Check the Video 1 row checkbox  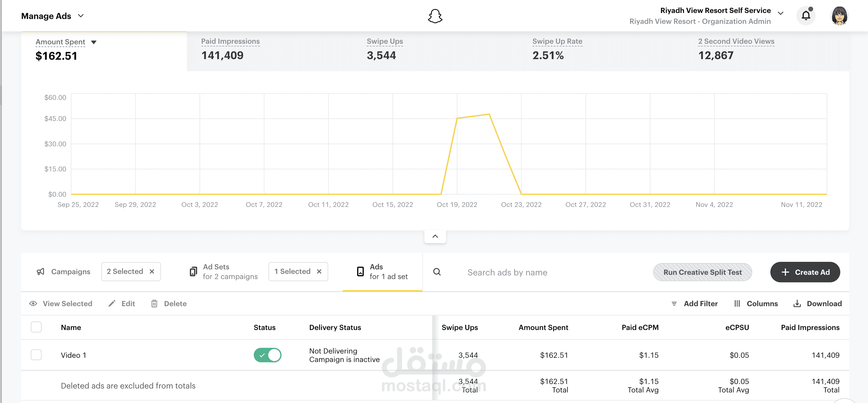(36, 355)
